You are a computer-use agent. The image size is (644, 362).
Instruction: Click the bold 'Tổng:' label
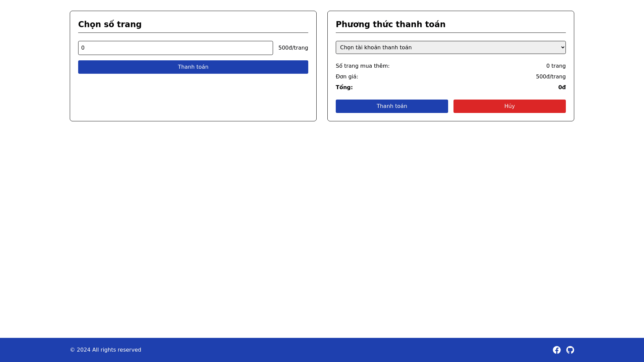344,87
